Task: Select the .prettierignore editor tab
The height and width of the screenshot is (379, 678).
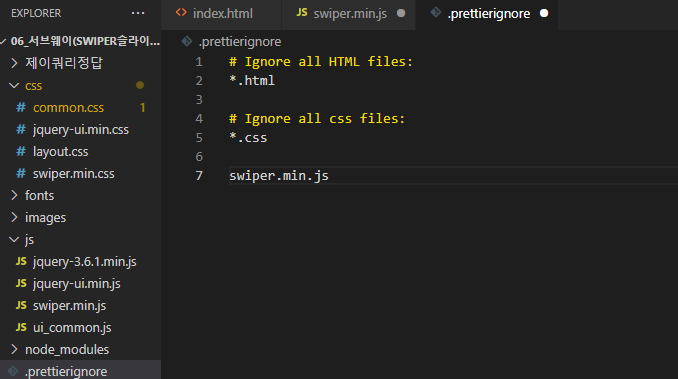Action: [x=487, y=14]
